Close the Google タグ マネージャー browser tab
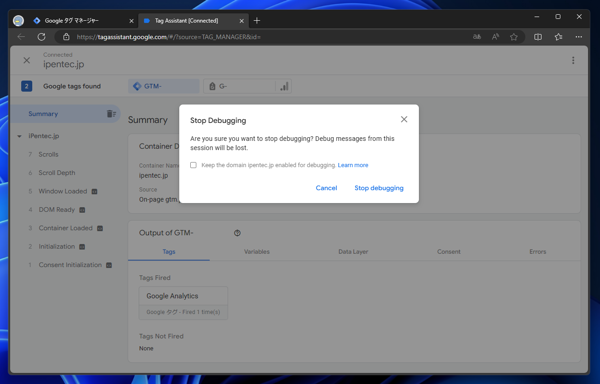The image size is (600, 384). 131,21
